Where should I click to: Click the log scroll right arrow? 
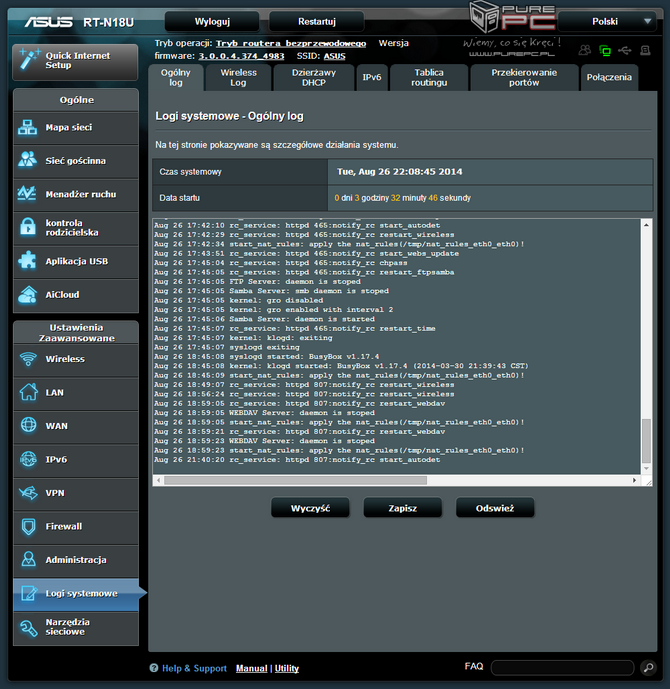(x=634, y=480)
